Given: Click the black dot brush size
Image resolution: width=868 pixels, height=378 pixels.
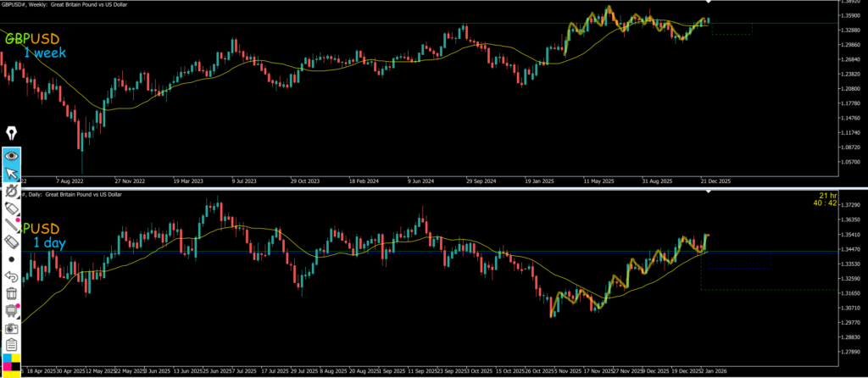Looking at the screenshot, I should [x=12, y=259].
